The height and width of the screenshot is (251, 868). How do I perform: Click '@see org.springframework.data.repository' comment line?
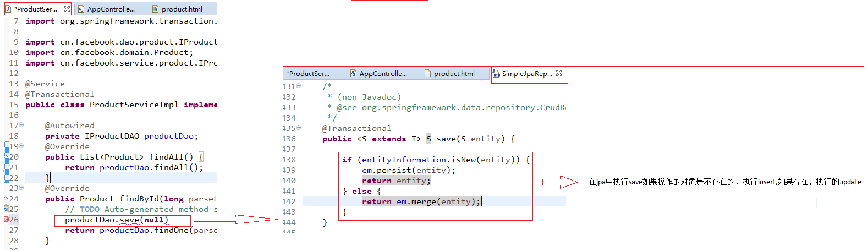tap(447, 107)
